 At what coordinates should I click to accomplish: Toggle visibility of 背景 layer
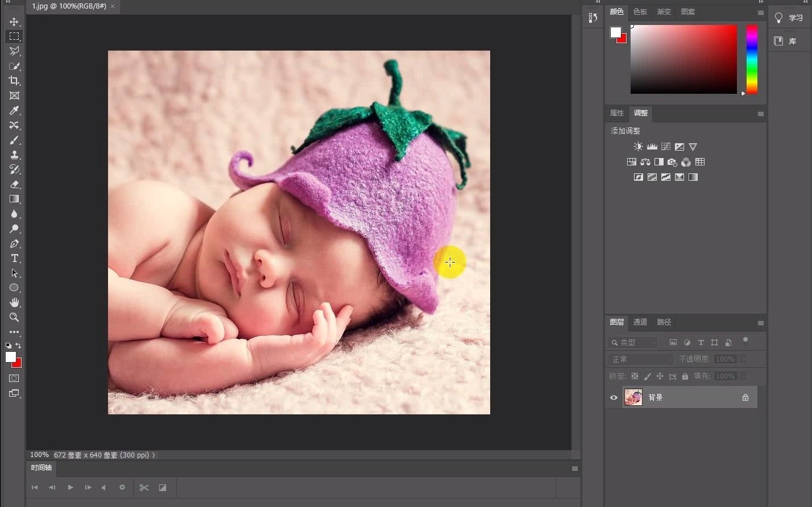coord(614,397)
